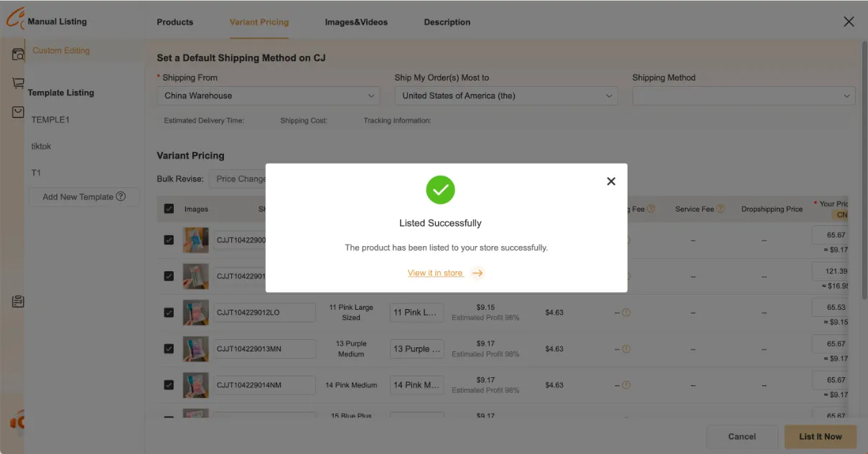Click the warning icon in 13 Purple Medium row
Screen dimensions: 868x454
[626, 349]
